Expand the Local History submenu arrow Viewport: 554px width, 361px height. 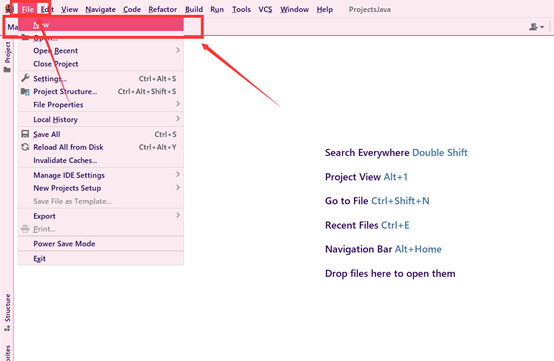coord(178,119)
